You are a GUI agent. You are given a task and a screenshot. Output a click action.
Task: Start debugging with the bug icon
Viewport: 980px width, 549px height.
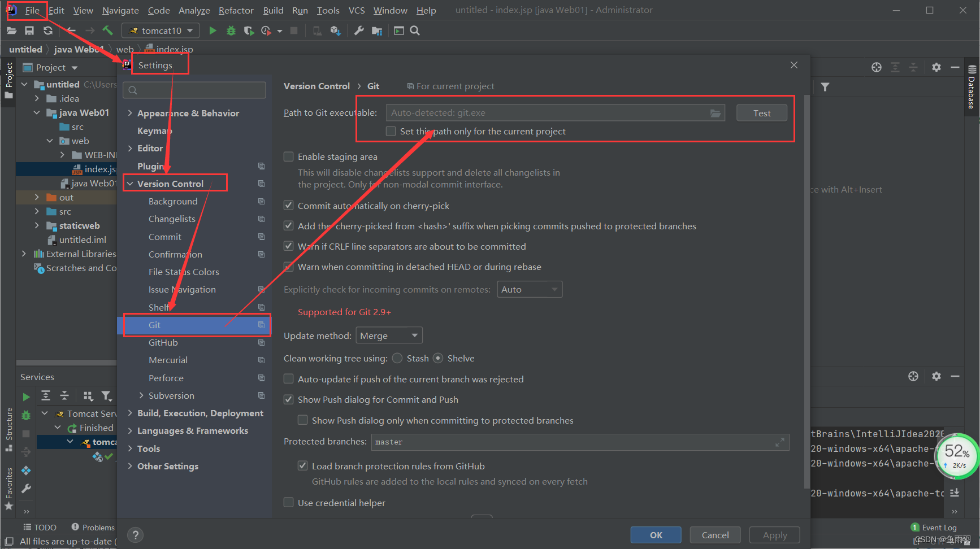coord(231,30)
